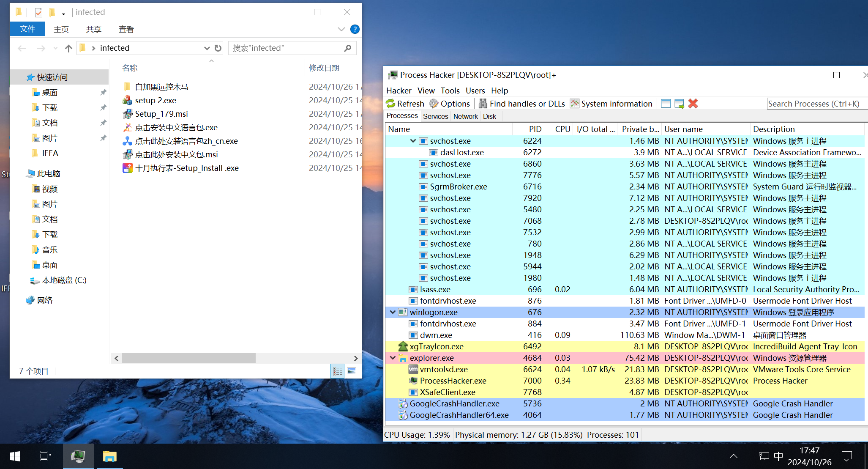Open the Explorer help question mark icon
This screenshot has height=469, width=868.
point(355,29)
